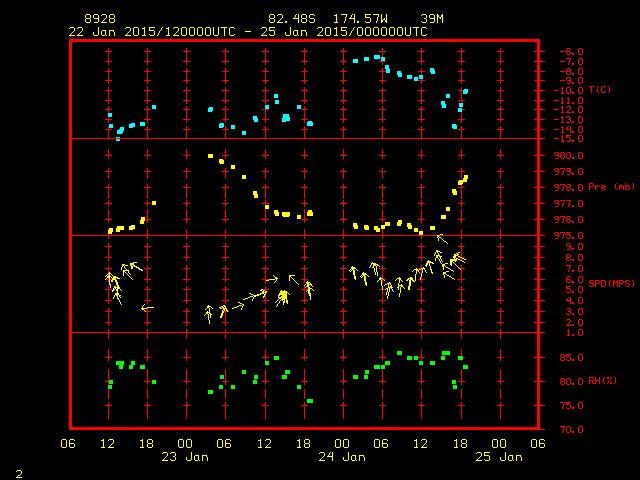Pick the 2.0 wind speed tick value
Screen dimensions: 640x480
pyautogui.click(x=574, y=322)
